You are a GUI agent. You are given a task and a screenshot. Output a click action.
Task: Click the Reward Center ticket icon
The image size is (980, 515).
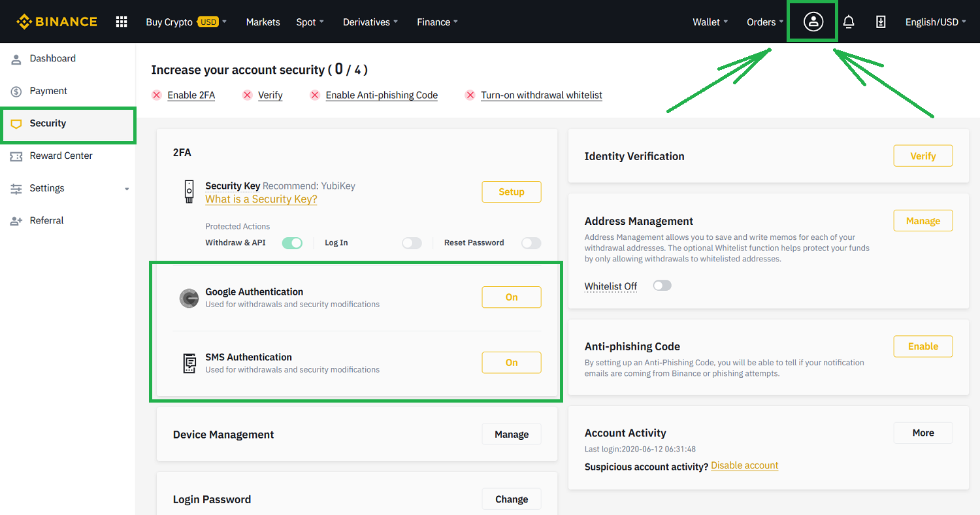coord(16,156)
